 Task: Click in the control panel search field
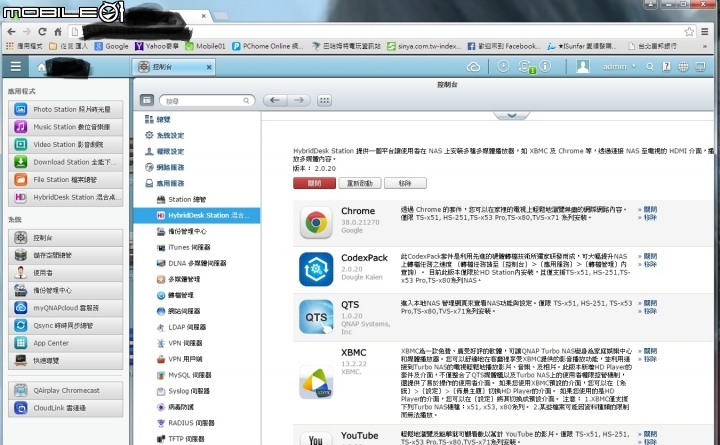207,101
